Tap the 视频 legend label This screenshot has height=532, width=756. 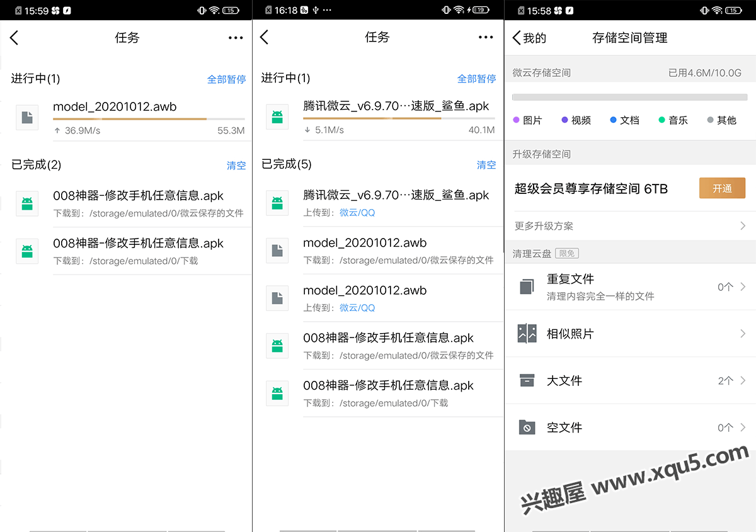tap(581, 120)
